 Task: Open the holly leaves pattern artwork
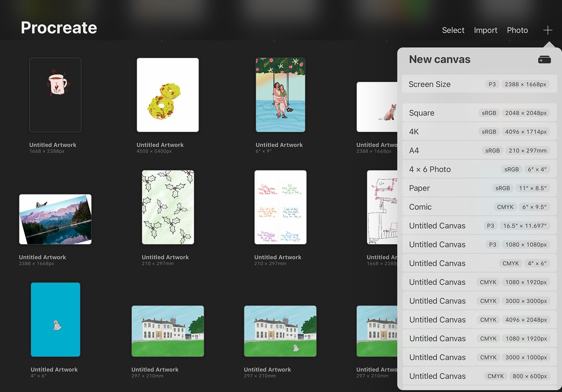point(168,207)
